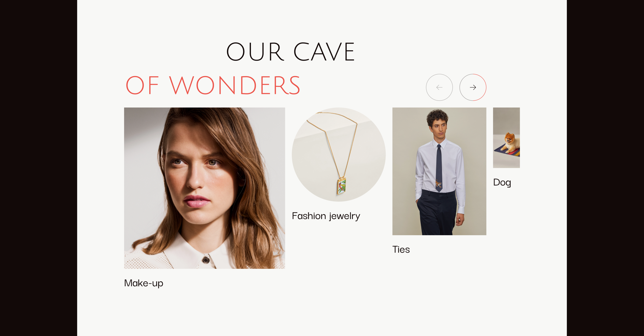Open the Make-up category photo
Image resolution: width=644 pixels, height=336 pixels.
tap(204, 188)
